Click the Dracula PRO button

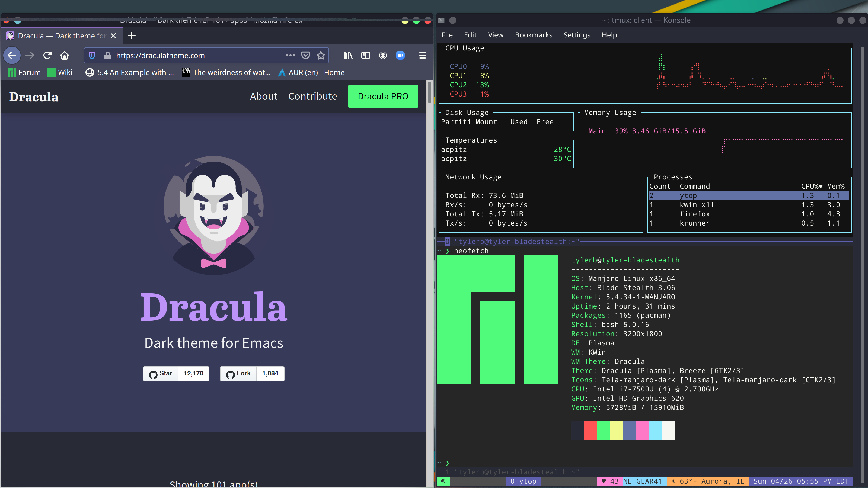point(383,96)
